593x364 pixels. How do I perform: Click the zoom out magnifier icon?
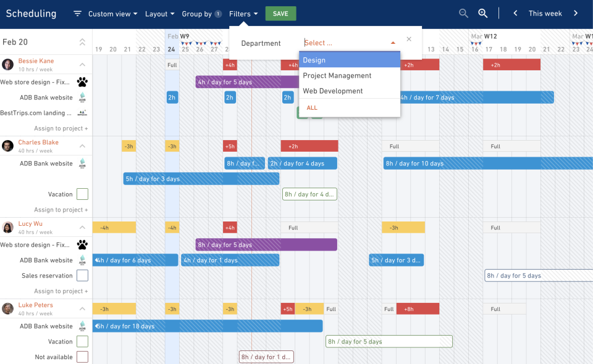pos(463,14)
